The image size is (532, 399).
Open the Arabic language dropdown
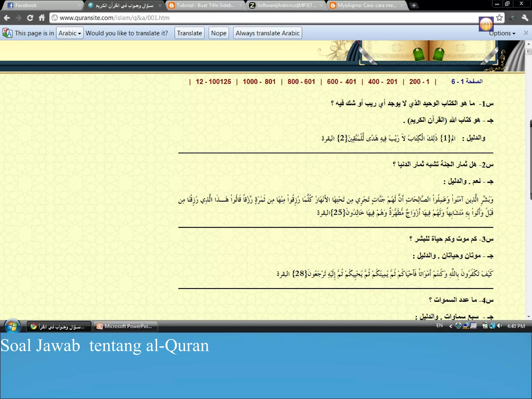pos(70,33)
